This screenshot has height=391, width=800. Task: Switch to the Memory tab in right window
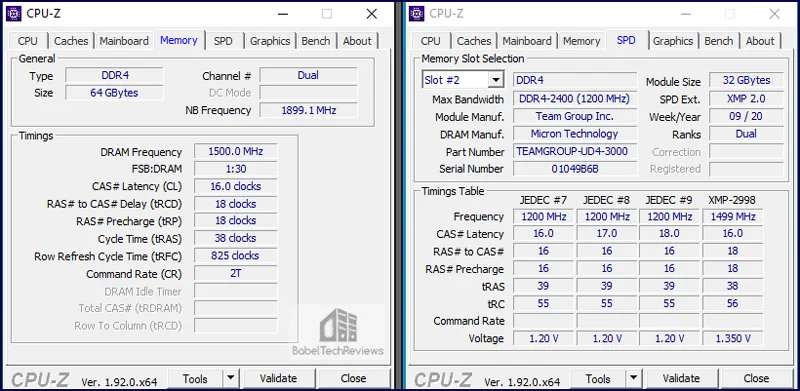tap(581, 41)
